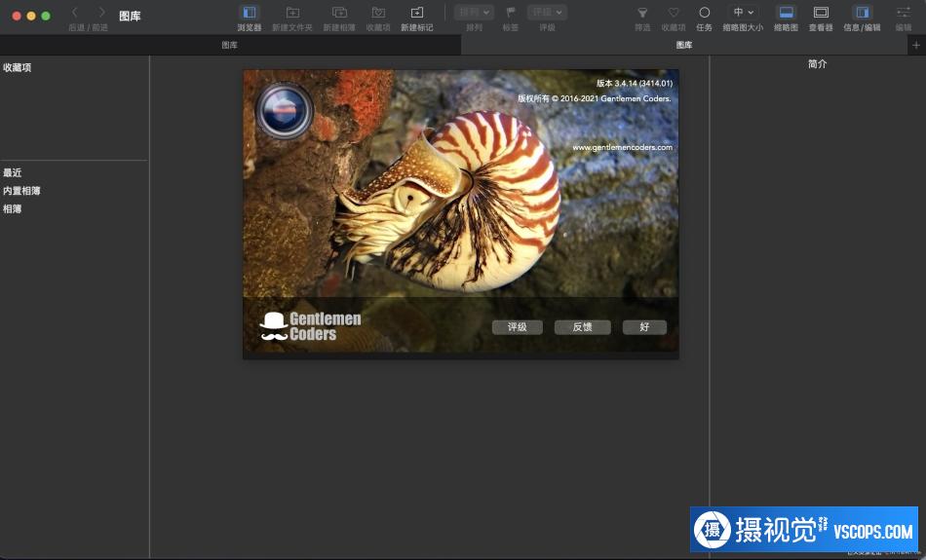This screenshot has height=560, width=926.
Task: Open the 任务 activity circle icon
Action: coord(704,13)
